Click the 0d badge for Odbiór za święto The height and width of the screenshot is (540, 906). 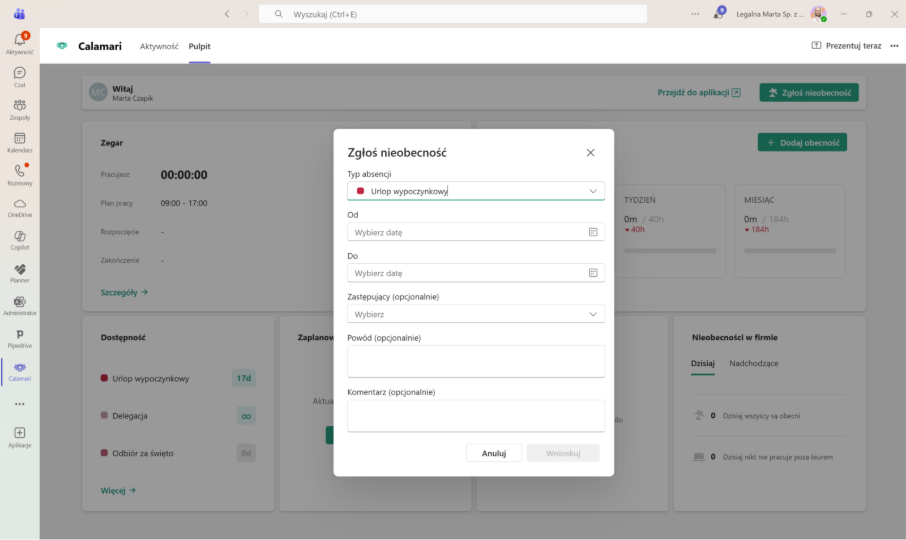[246, 453]
